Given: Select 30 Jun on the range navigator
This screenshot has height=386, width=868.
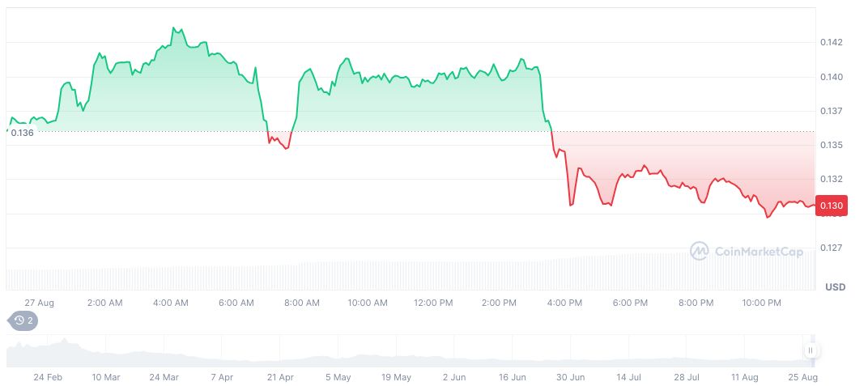Looking at the screenshot, I should [x=571, y=377].
